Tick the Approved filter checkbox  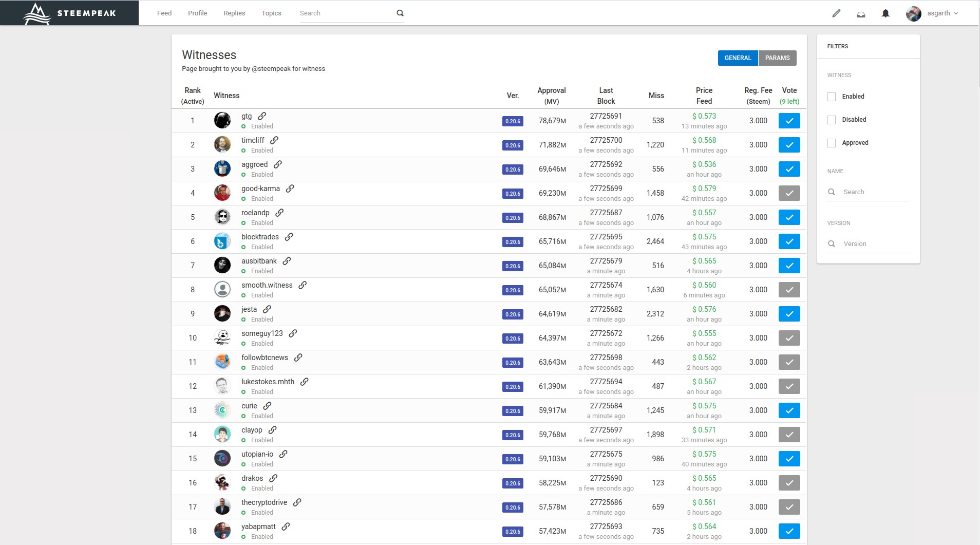coord(832,143)
